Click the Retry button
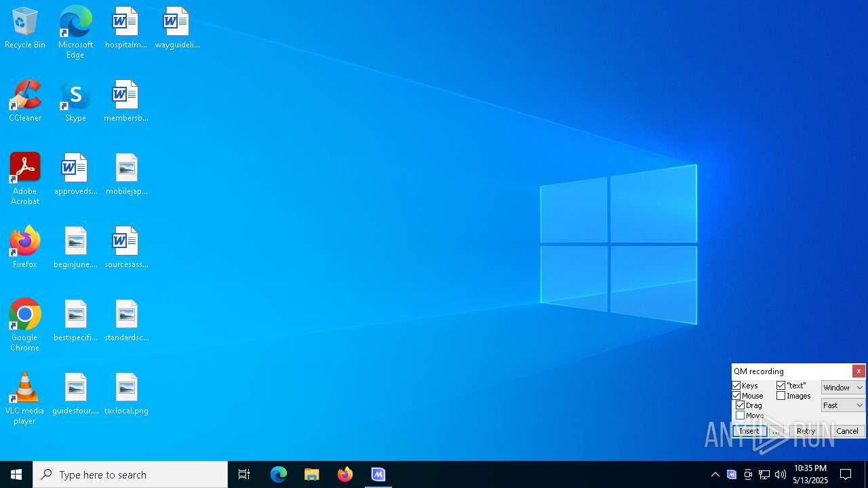This screenshot has height=488, width=868. (x=806, y=431)
